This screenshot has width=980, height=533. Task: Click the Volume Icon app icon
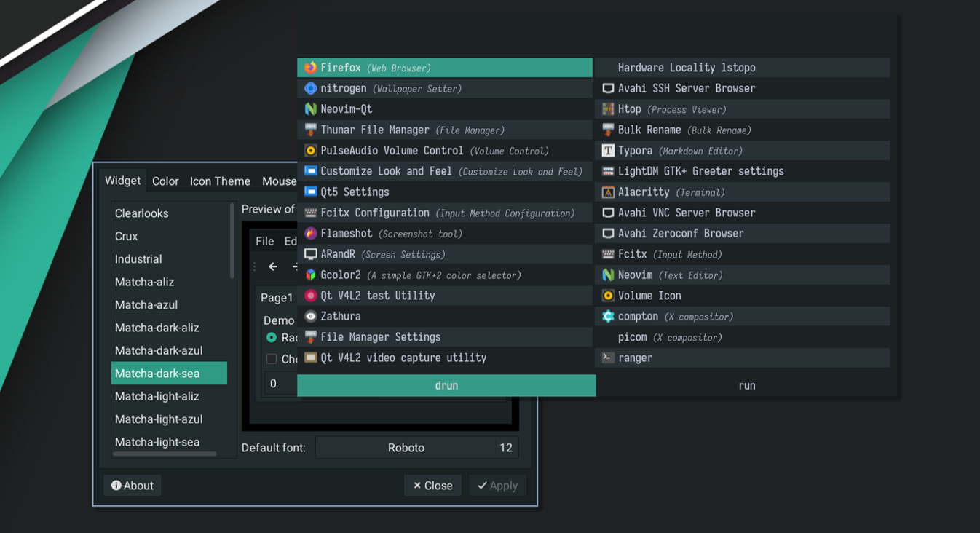pos(608,296)
